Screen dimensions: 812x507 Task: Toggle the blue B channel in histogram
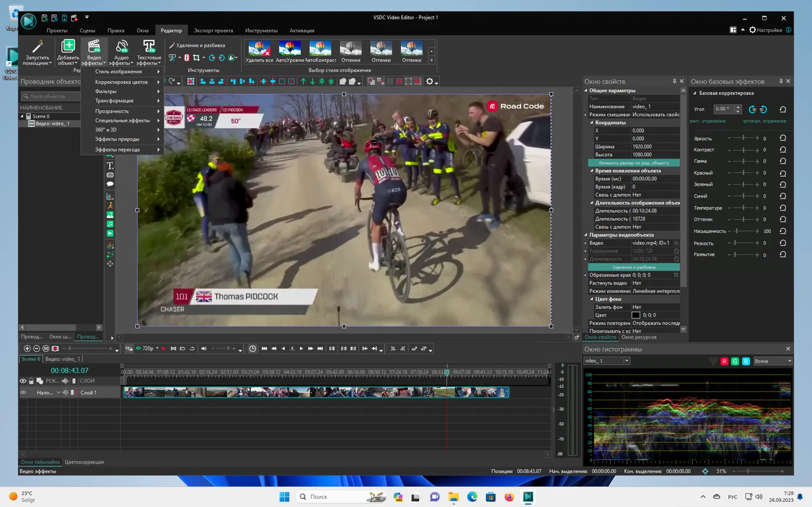(745, 361)
